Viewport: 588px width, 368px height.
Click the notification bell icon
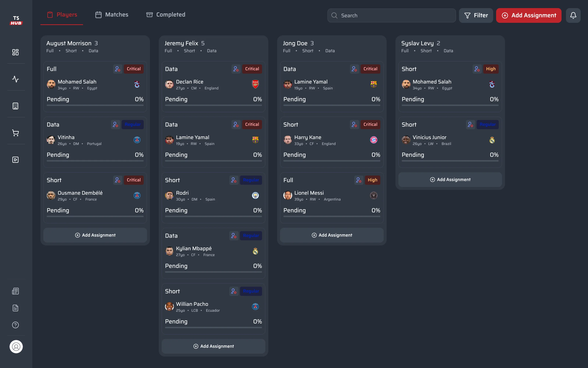(573, 15)
